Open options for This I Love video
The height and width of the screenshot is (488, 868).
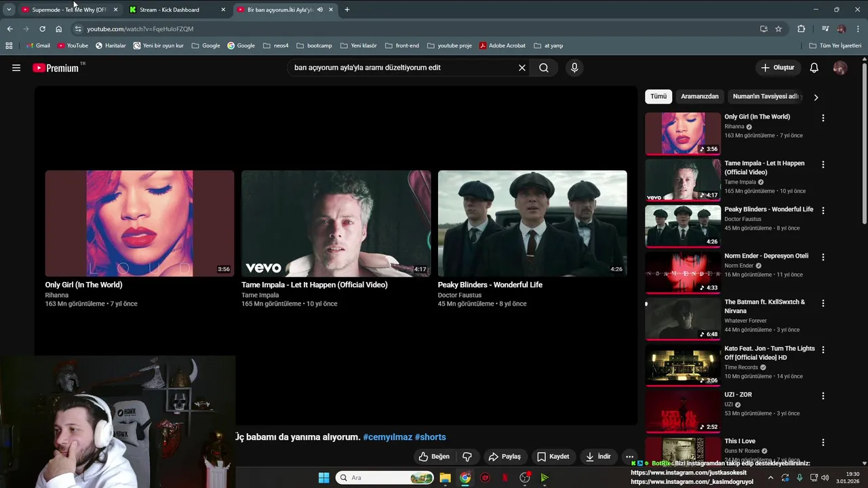(x=823, y=443)
